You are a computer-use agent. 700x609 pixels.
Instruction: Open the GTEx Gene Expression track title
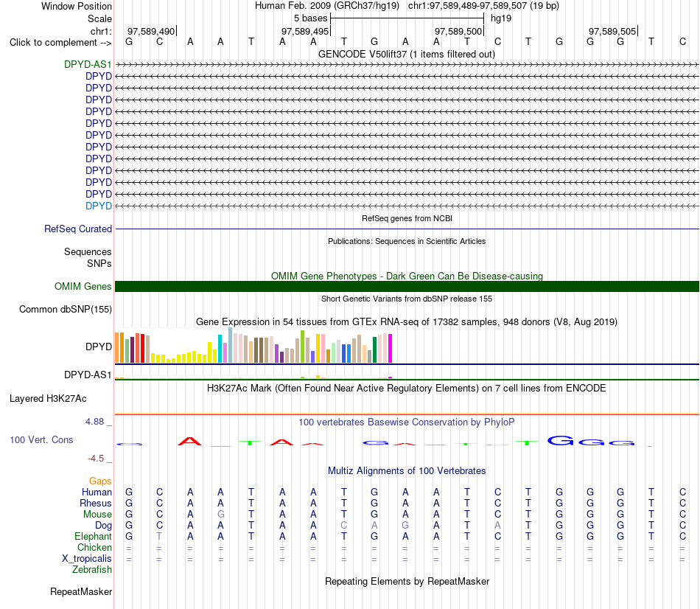click(407, 321)
